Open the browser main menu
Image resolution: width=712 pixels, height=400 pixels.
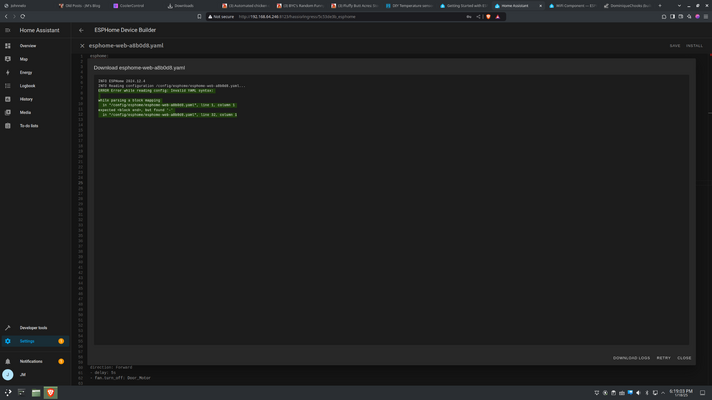706,17
